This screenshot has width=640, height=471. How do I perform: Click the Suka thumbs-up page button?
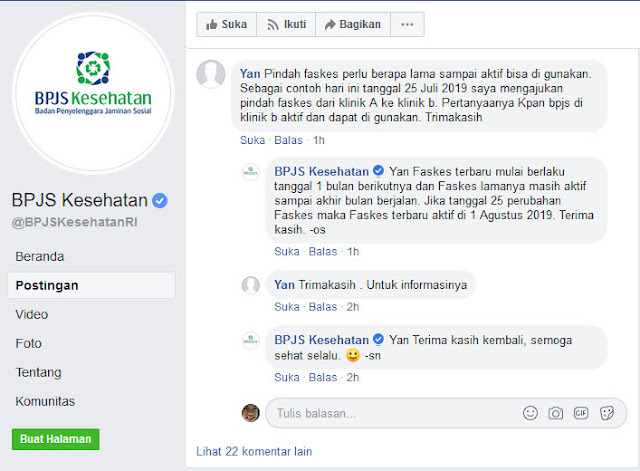point(227,24)
